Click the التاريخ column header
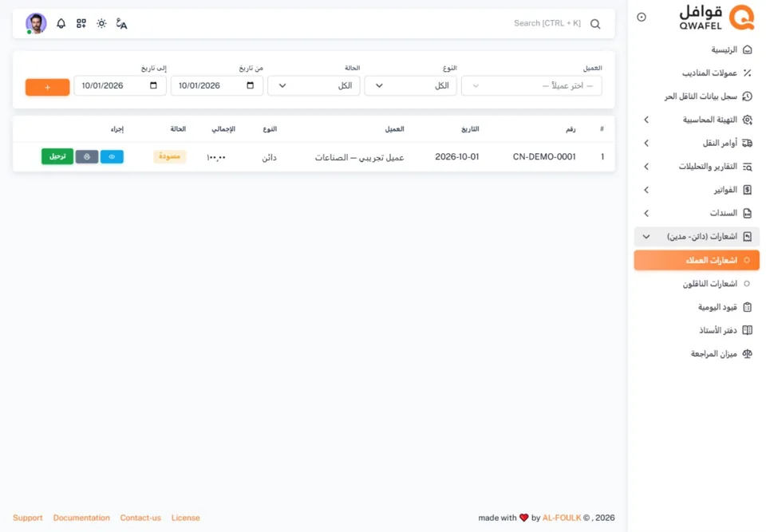Viewport: 766px width, 532px height. (x=470, y=129)
